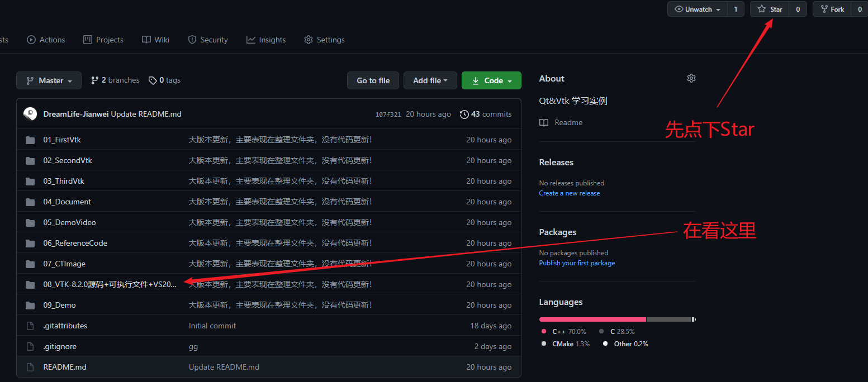Viewport: 868px width, 382px height.
Task: Select the C++ 70.0% language entry
Action: (x=564, y=331)
